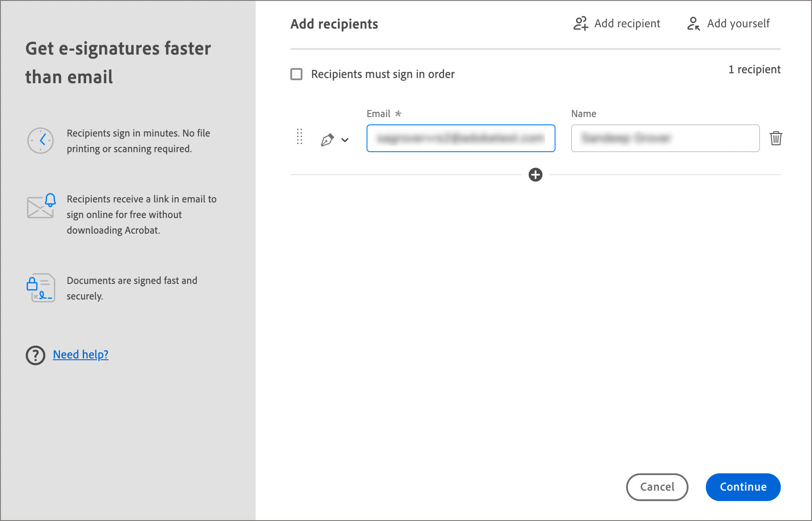
Task: Select the recipient Name input field
Action: click(x=665, y=138)
